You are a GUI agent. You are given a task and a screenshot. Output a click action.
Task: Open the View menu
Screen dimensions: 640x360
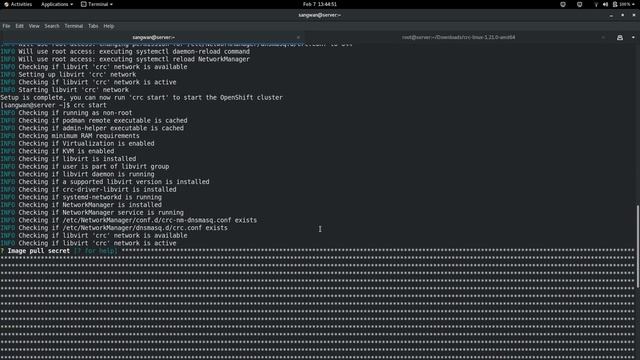pyautogui.click(x=34, y=26)
